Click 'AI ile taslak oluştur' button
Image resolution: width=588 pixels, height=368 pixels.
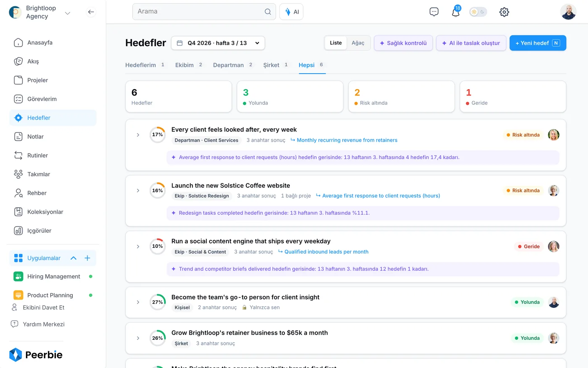point(471,43)
